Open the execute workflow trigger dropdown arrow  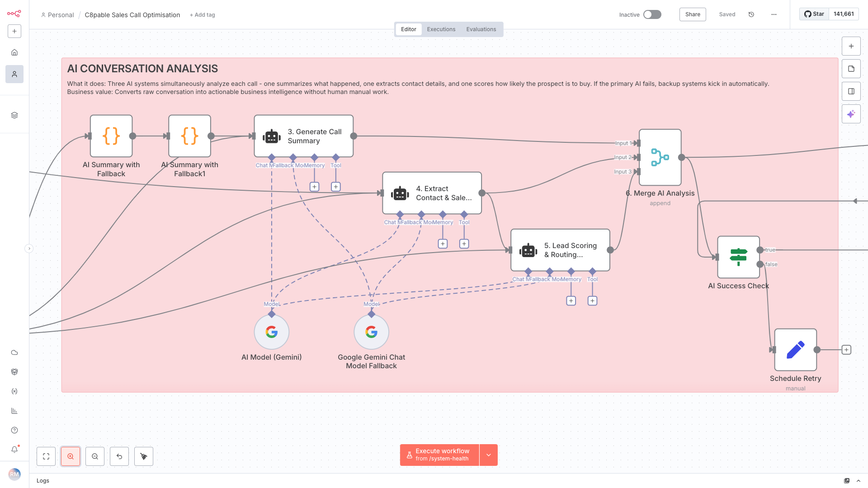(489, 455)
